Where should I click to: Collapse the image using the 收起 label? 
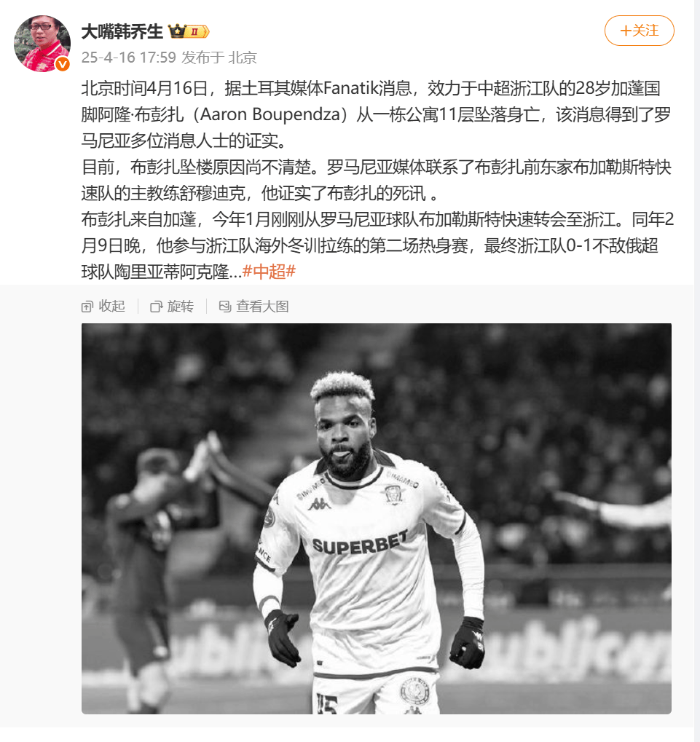tap(111, 307)
